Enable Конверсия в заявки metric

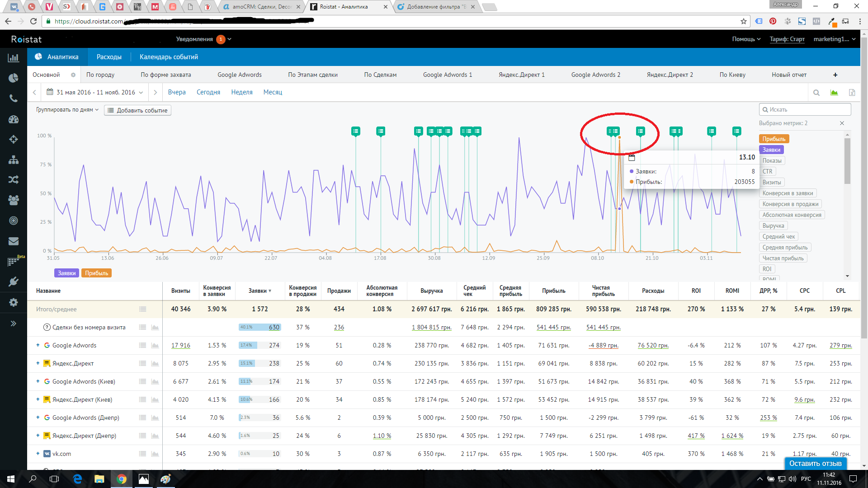[x=788, y=193]
